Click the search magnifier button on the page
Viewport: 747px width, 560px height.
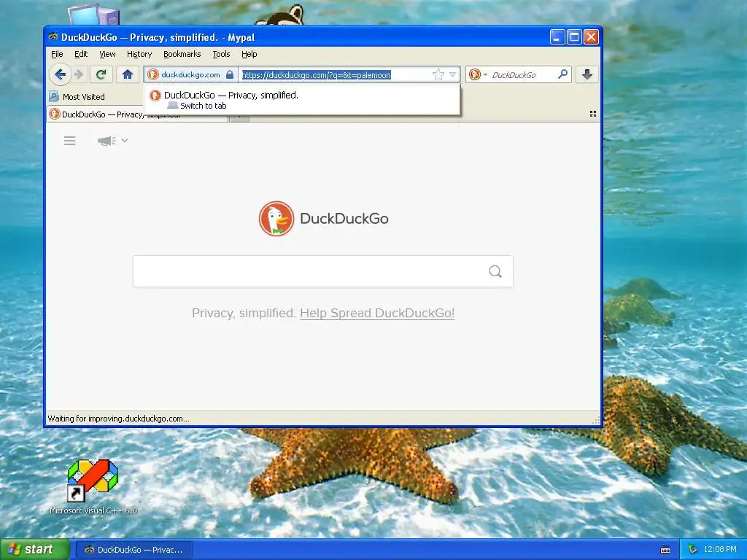click(x=495, y=271)
